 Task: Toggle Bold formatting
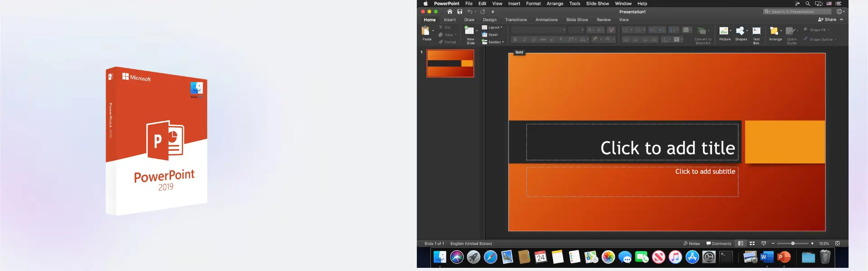pyautogui.click(x=515, y=40)
